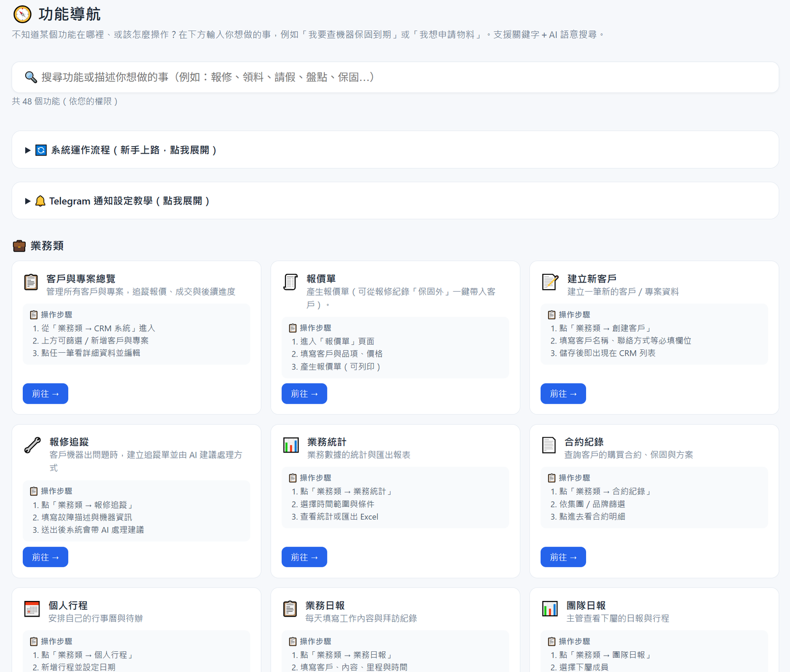This screenshot has height=672, width=790.
Task: Click 前往 button in 建立新客戶 card
Action: [x=563, y=394]
